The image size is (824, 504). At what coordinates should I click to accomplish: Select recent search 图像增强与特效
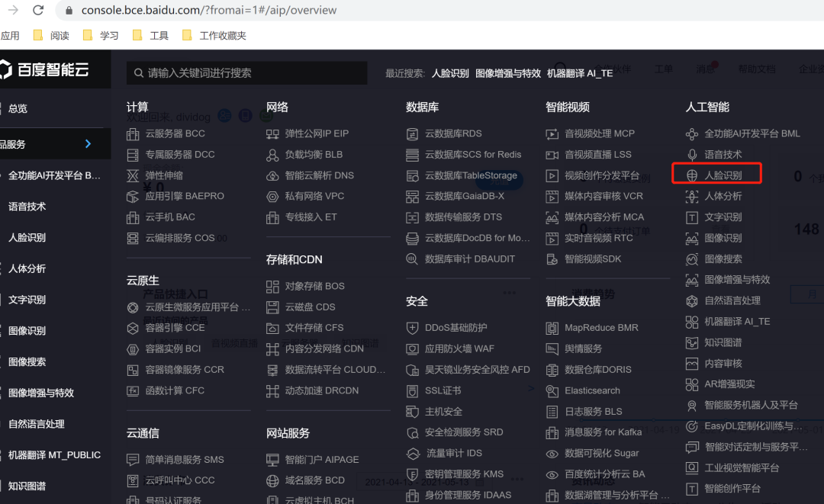pos(508,73)
